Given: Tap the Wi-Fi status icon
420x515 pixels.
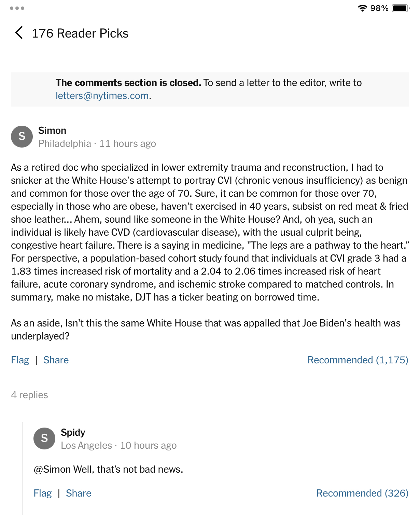Looking at the screenshot, I should pyautogui.click(x=362, y=8).
